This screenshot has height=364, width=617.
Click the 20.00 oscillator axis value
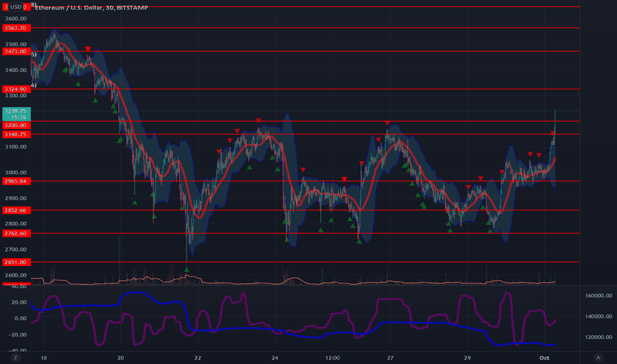tap(19, 302)
